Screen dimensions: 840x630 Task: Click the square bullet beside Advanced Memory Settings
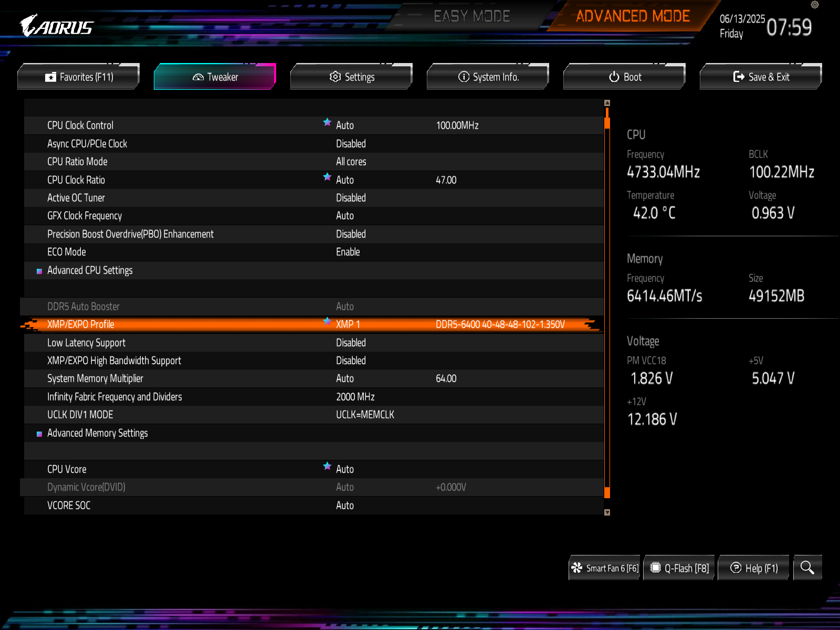[39, 434]
